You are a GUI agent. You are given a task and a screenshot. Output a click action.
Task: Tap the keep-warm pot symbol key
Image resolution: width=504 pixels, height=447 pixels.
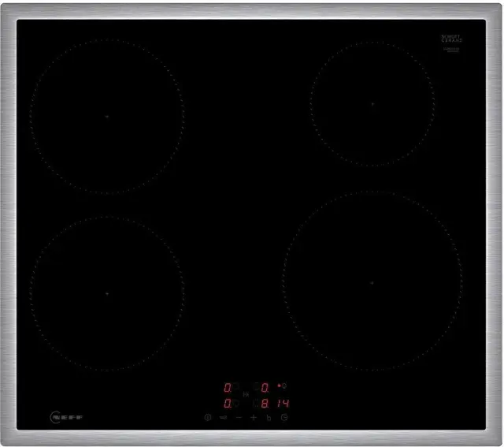269,418
